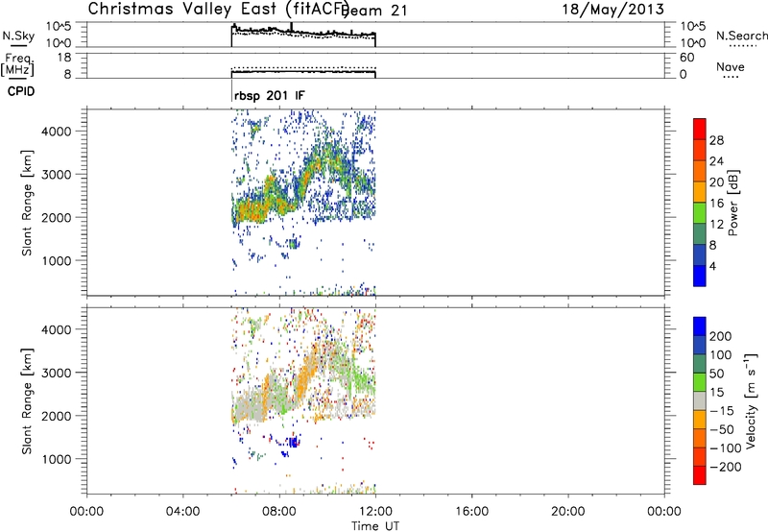Click the 'CPID' row label
Image resolution: width=768 pixels, height=532 pixels.
(x=21, y=91)
